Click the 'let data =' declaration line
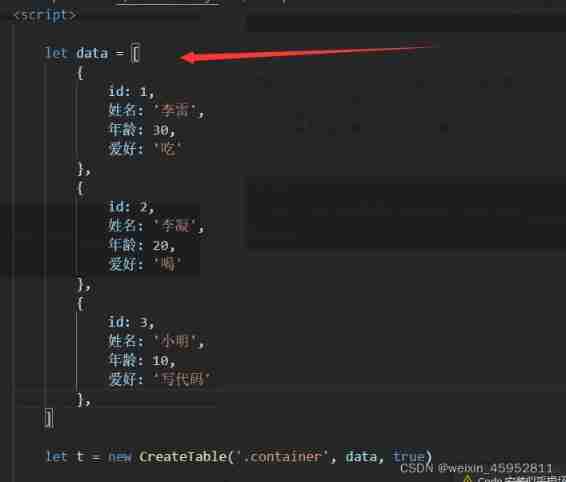 pos(92,53)
